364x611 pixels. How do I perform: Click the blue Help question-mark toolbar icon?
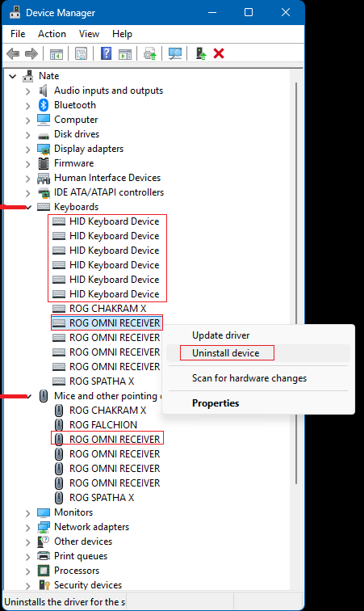[x=106, y=53]
